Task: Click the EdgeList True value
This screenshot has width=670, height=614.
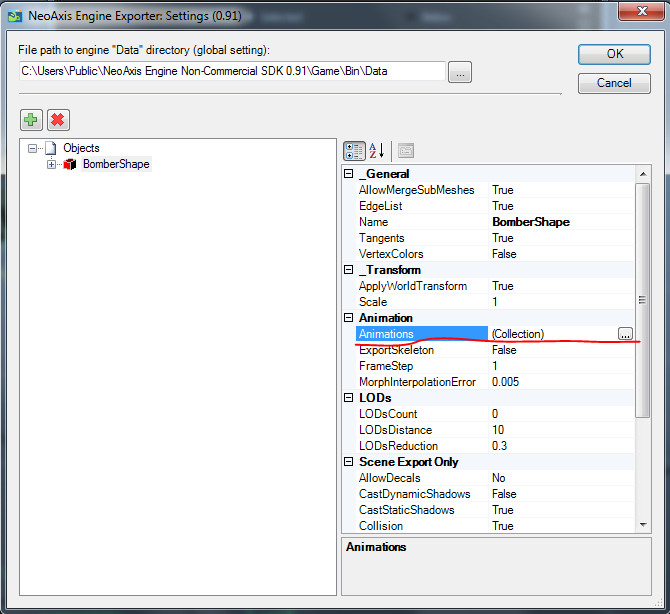Action: pos(502,206)
